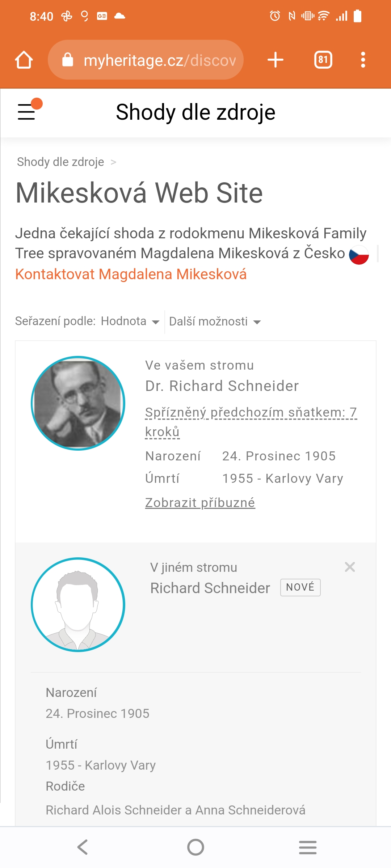The width and height of the screenshot is (391, 868).
Task: Open the Zobrazit příbuzné link
Action: [x=200, y=503]
